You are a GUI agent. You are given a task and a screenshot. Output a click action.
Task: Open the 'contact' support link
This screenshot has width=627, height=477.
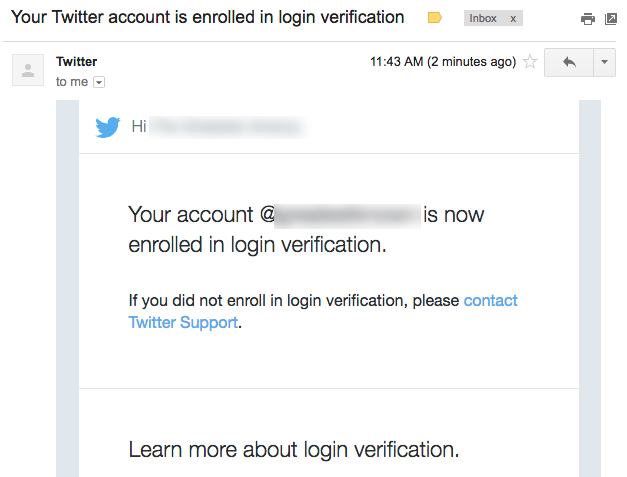(490, 301)
